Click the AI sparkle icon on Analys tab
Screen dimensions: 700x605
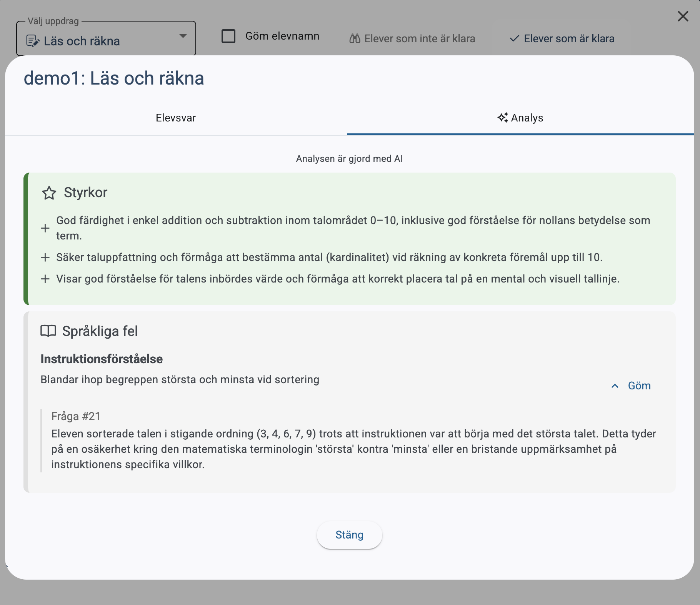[502, 118]
